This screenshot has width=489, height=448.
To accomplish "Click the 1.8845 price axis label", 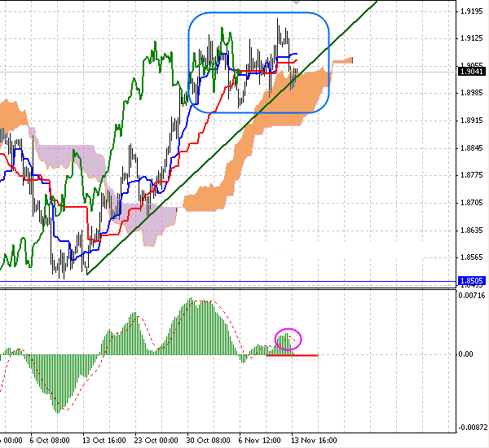I will pos(472,147).
